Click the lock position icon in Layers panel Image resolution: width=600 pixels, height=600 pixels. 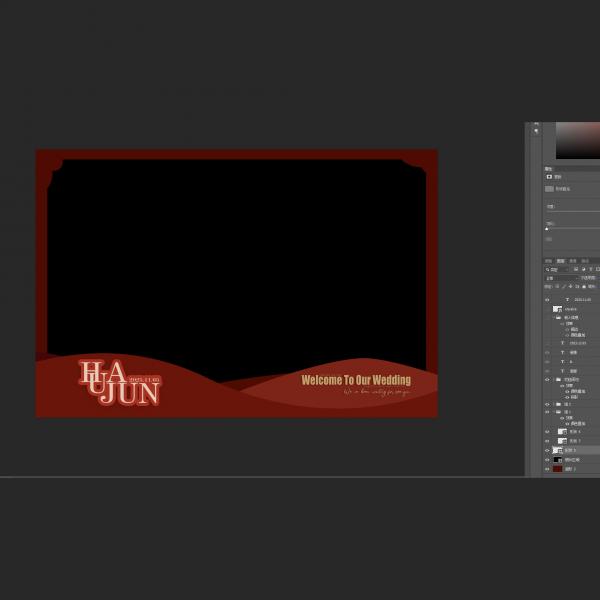[570, 286]
